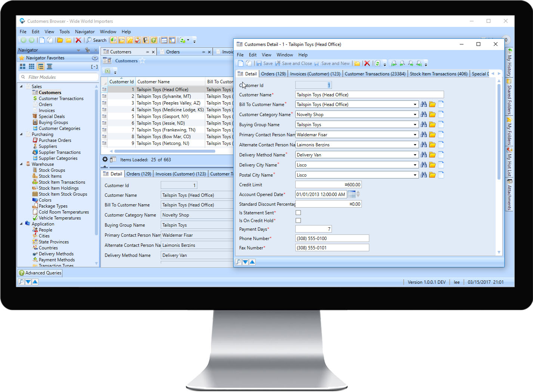Viewport: 533px width, 392px height.
Task: Toggle Is Statement Sent checkbox
Action: pos(298,213)
